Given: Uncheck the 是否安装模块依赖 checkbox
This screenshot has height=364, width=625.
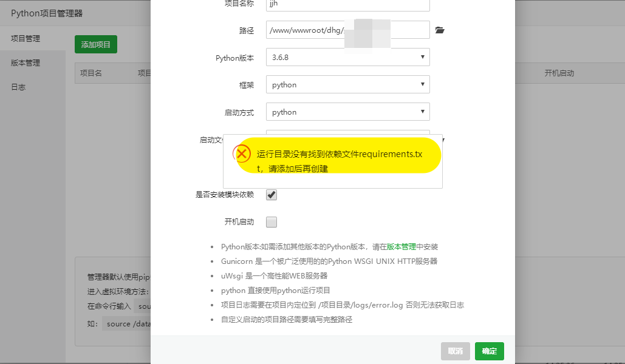Looking at the screenshot, I should click(x=272, y=195).
